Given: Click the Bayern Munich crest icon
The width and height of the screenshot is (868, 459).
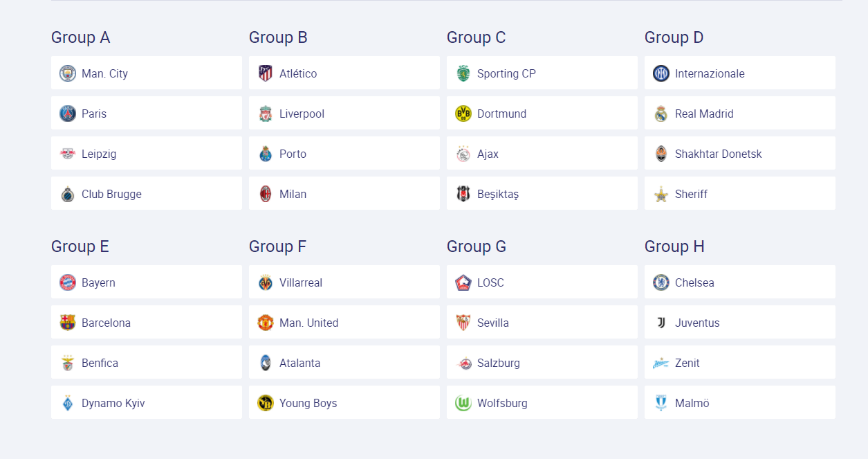Looking at the screenshot, I should (67, 282).
